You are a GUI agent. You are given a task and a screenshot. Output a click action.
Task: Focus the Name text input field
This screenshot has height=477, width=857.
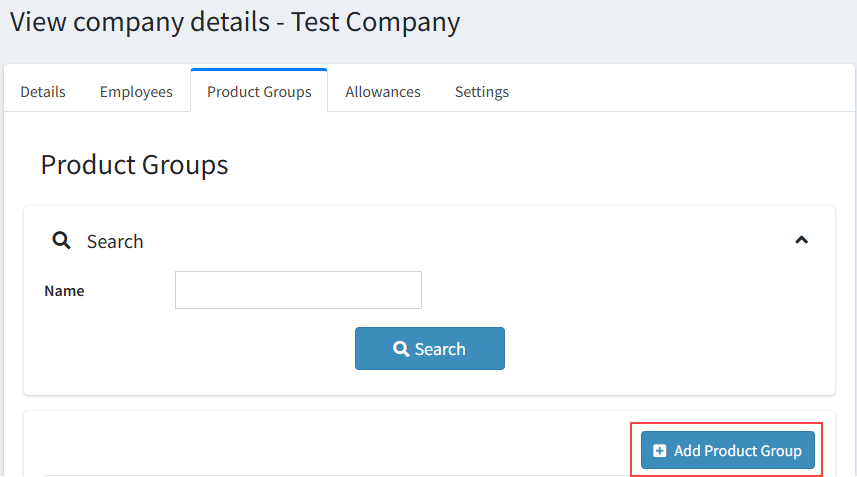click(x=298, y=290)
